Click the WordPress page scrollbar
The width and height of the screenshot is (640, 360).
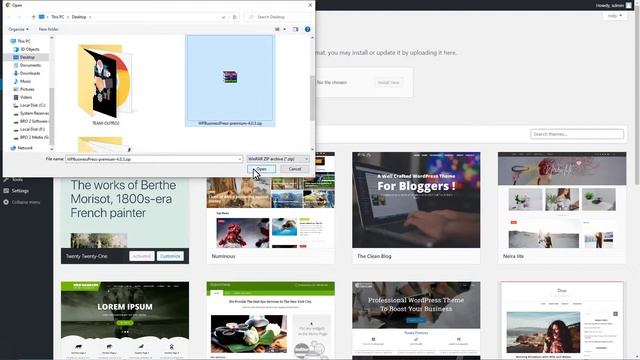pyautogui.click(x=637, y=98)
